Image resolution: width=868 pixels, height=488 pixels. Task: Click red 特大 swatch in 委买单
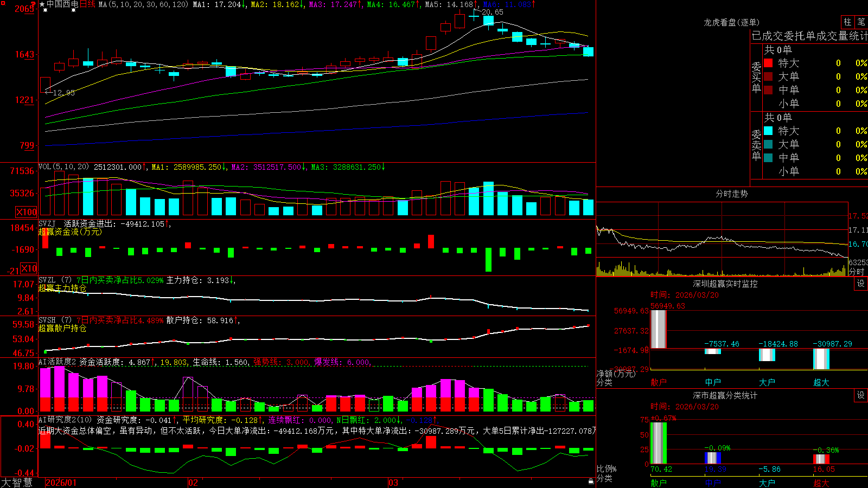(768, 63)
